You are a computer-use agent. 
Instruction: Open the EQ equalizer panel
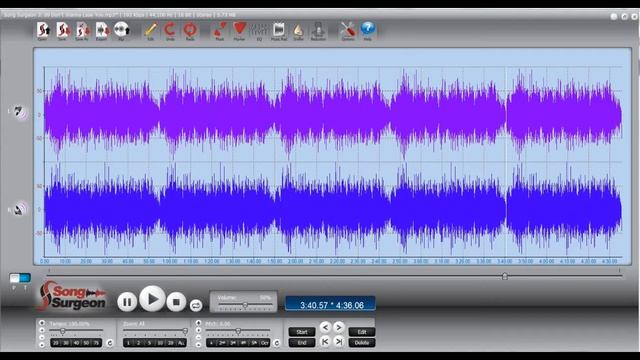point(259,31)
